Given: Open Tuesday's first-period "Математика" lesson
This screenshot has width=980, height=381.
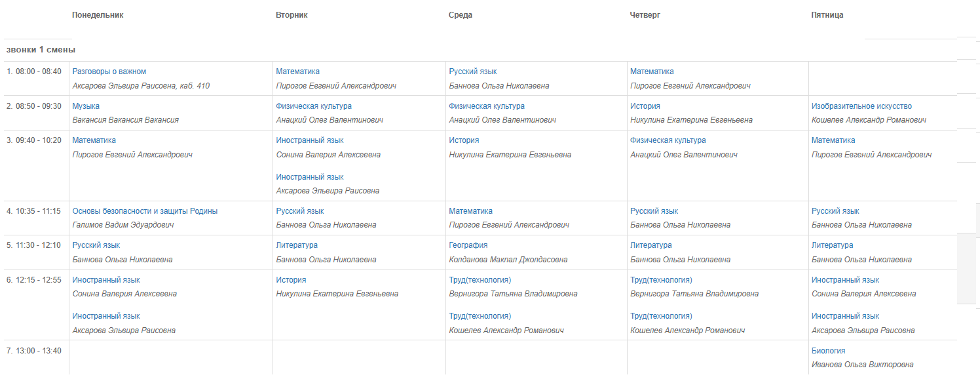Looking at the screenshot, I should [x=298, y=71].
